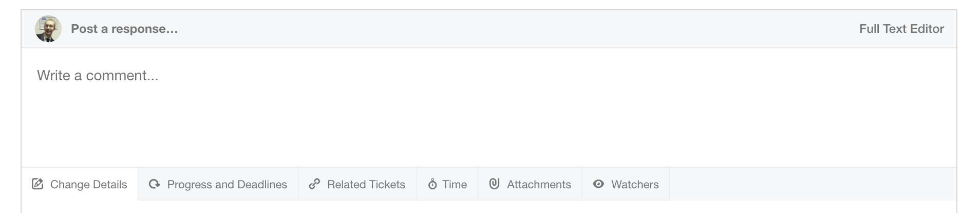The width and height of the screenshot is (980, 213).
Task: Click empty tab strip right of Watchers
Action: tap(812, 184)
